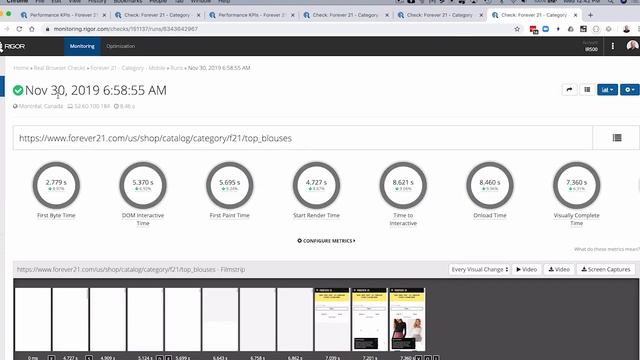Click the Zoom extension icon
The height and width of the screenshot is (360, 640).
point(546,29)
